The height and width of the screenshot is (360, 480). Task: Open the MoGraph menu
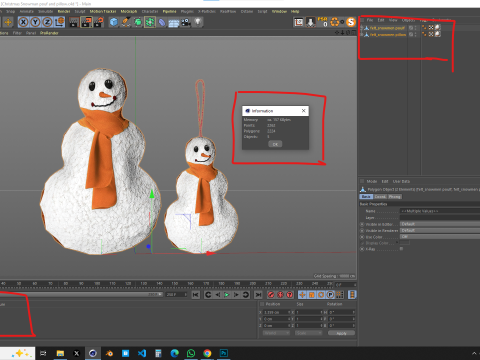click(129, 11)
